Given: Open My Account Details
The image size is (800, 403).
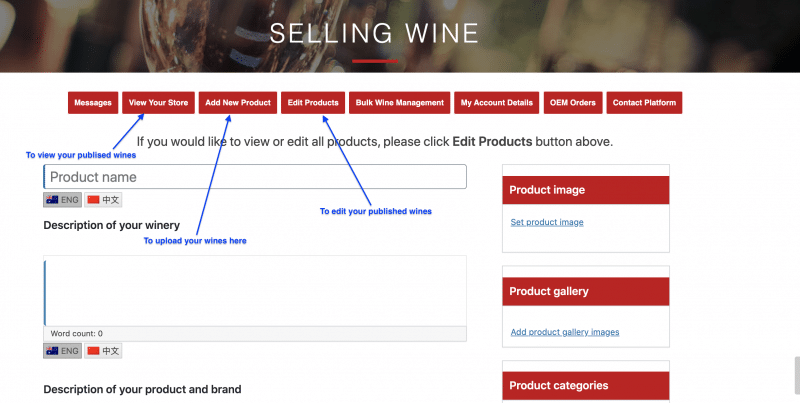Looking at the screenshot, I should [x=496, y=103].
